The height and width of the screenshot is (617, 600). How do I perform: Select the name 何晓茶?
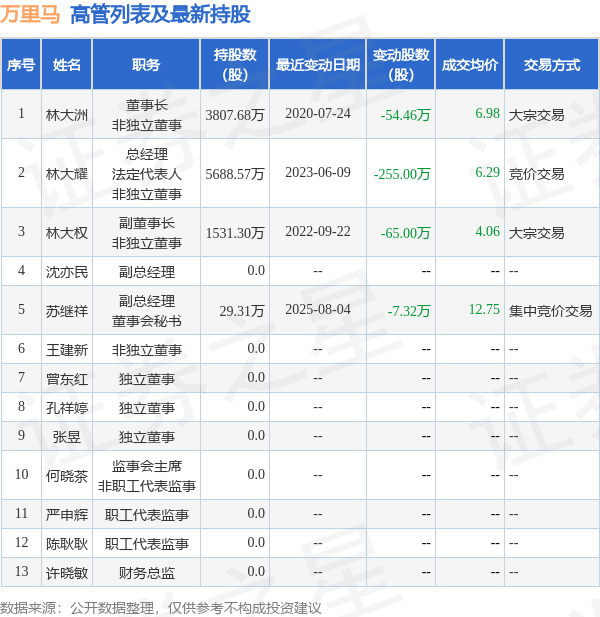tap(66, 476)
